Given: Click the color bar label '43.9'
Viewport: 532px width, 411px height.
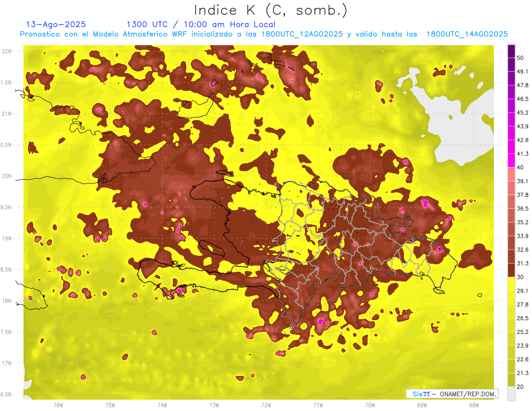Looking at the screenshot, I should coord(523,126).
